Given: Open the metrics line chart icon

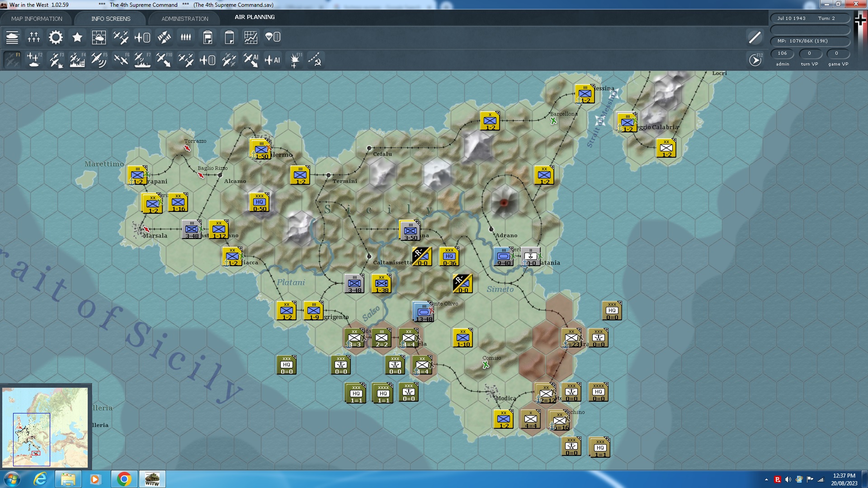Looking at the screenshot, I should point(251,37).
